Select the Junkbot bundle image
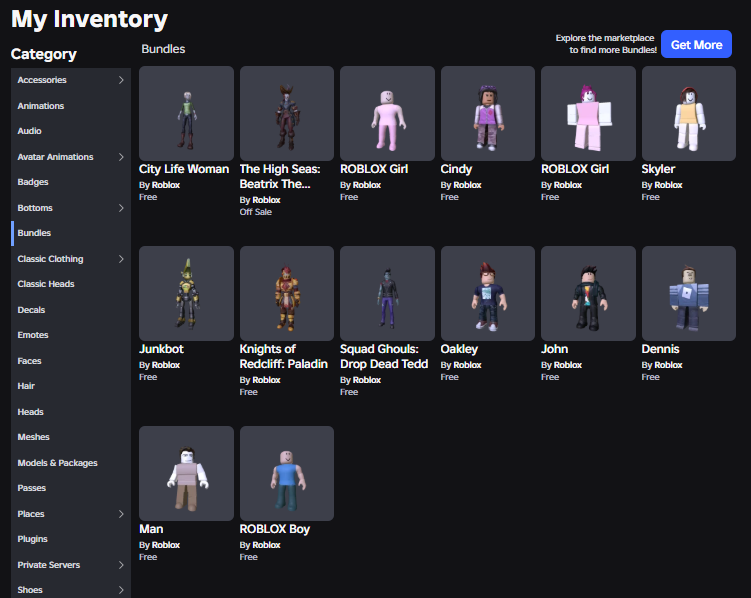This screenshot has width=751, height=598. click(x=186, y=293)
